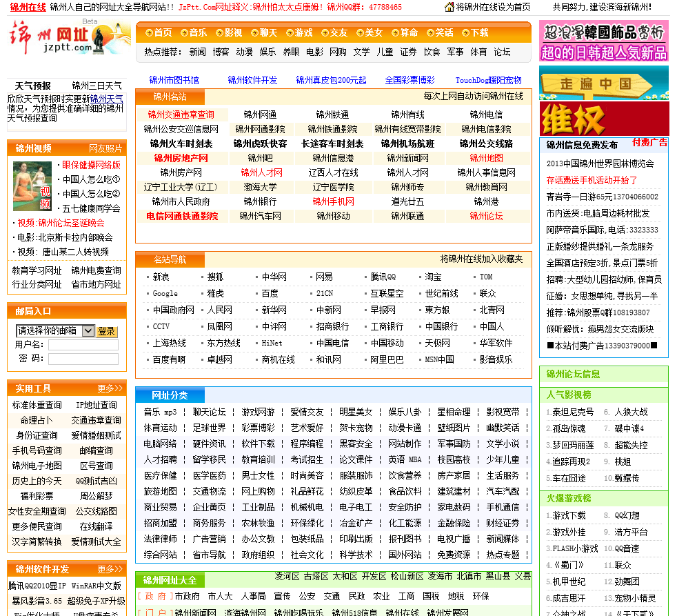Viewport: 677px width, 616px height.
Task: Click the Korean accessories banner ad
Action: pos(604,41)
